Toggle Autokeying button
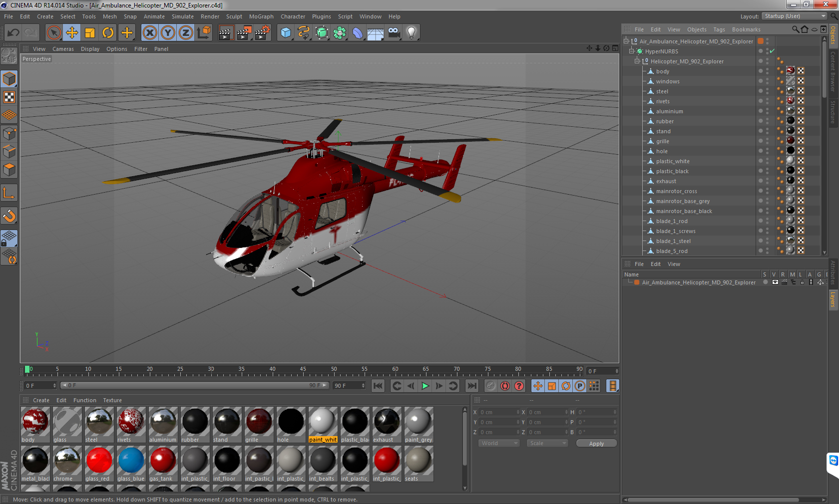The image size is (839, 504). click(x=505, y=386)
